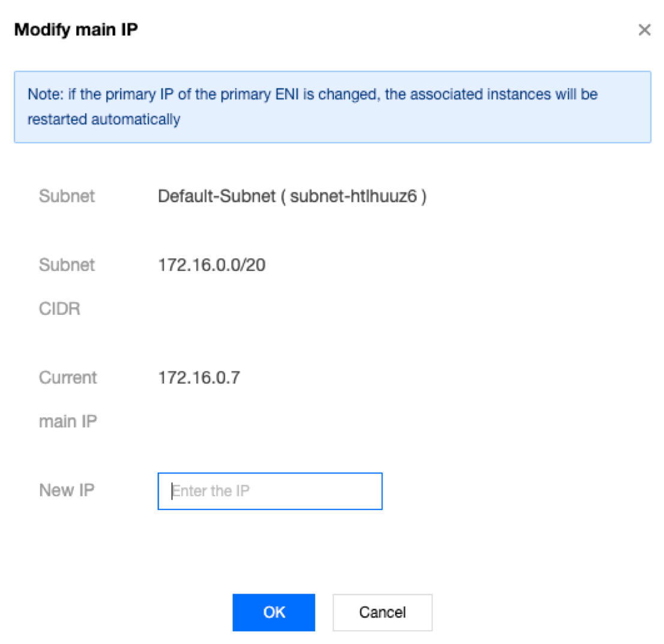Click the word Note in blue banner
Screen dimensions: 664x644
pyautogui.click(x=45, y=94)
